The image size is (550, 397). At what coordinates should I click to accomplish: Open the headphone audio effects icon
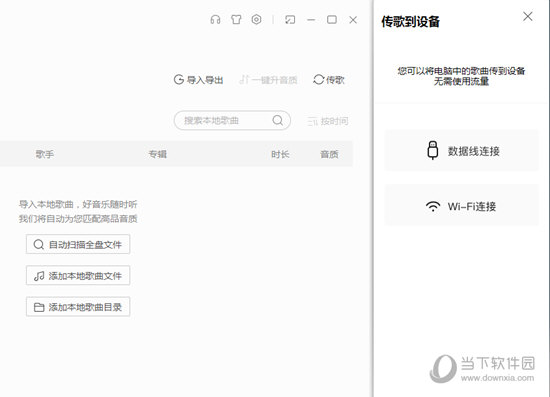tap(215, 20)
